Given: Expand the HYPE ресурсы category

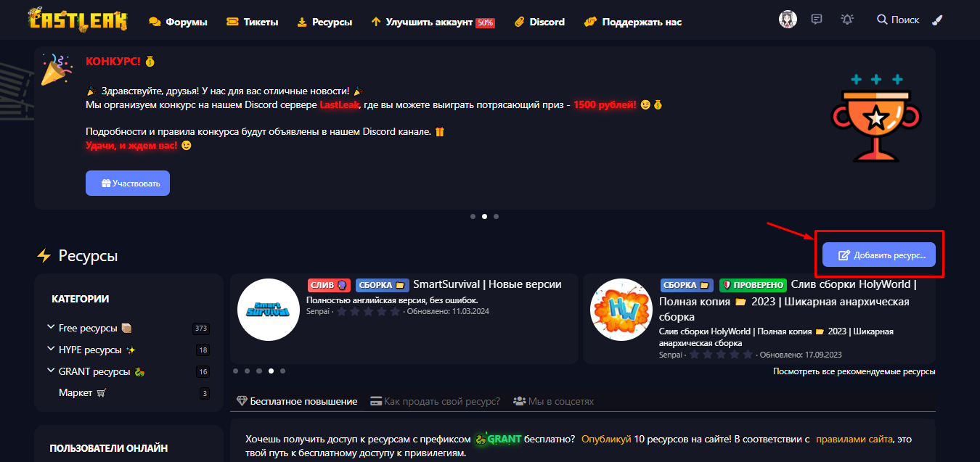Looking at the screenshot, I should point(51,350).
